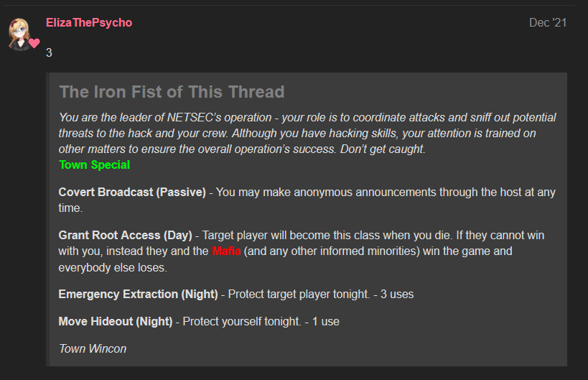Viewport: 588px width, 380px height.
Task: Click the "1 use" text
Action: [326, 322]
